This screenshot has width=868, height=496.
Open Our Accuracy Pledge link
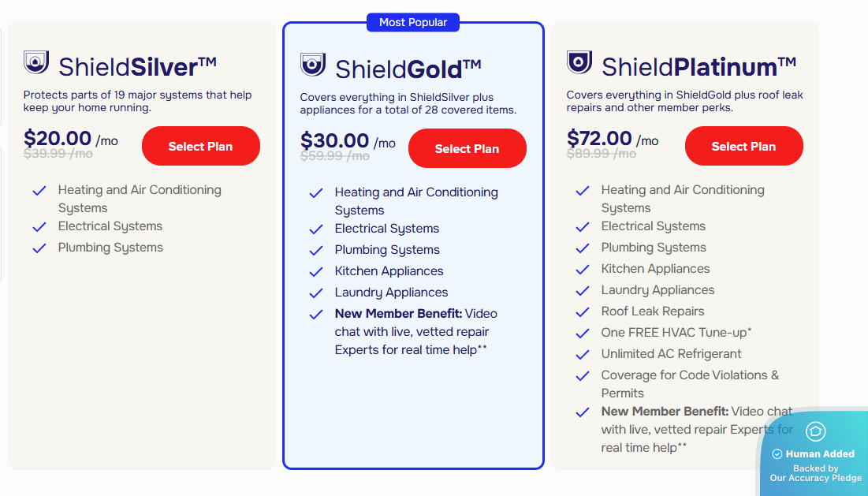click(815, 478)
